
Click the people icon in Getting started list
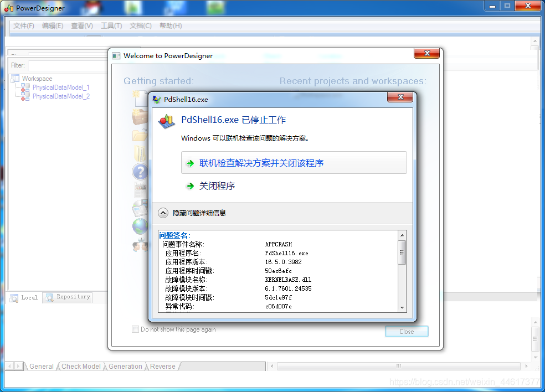pos(140,245)
